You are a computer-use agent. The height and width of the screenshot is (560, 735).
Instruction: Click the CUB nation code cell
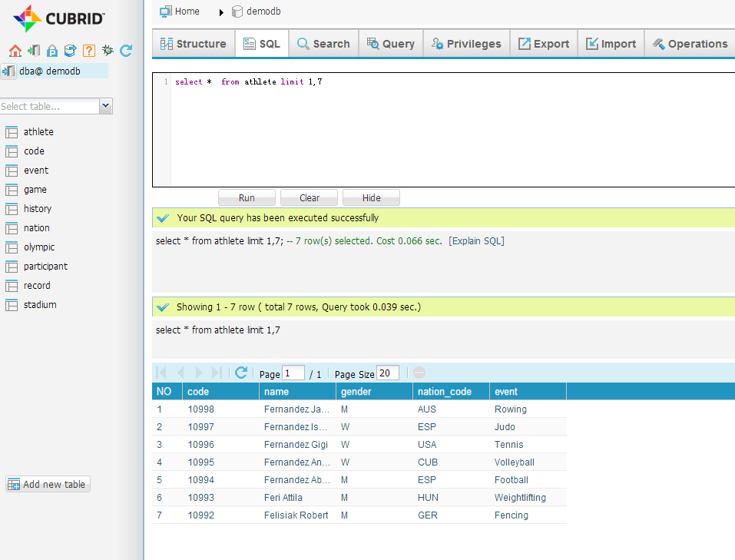428,462
